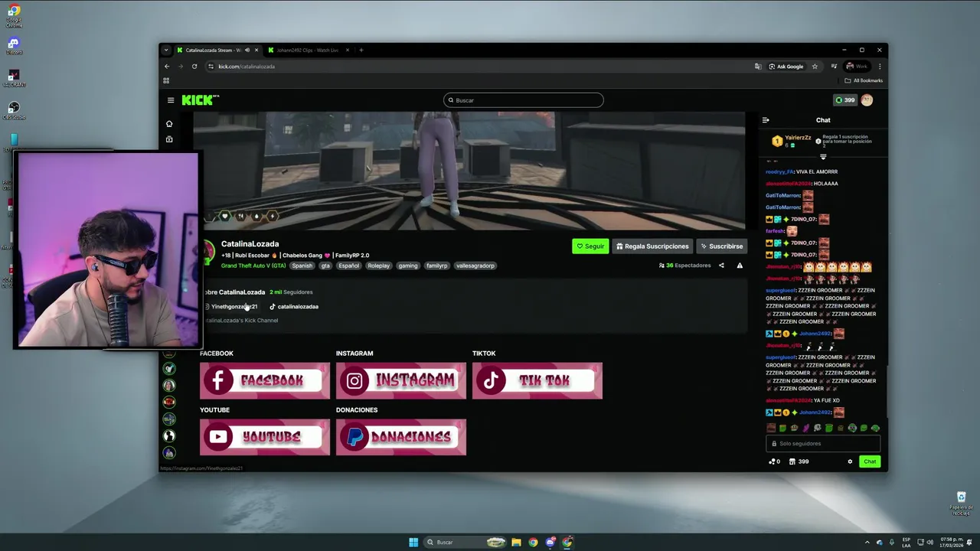The width and height of the screenshot is (980, 551).
Task: Expand the chat leaderboard arrow
Action: coord(823,157)
